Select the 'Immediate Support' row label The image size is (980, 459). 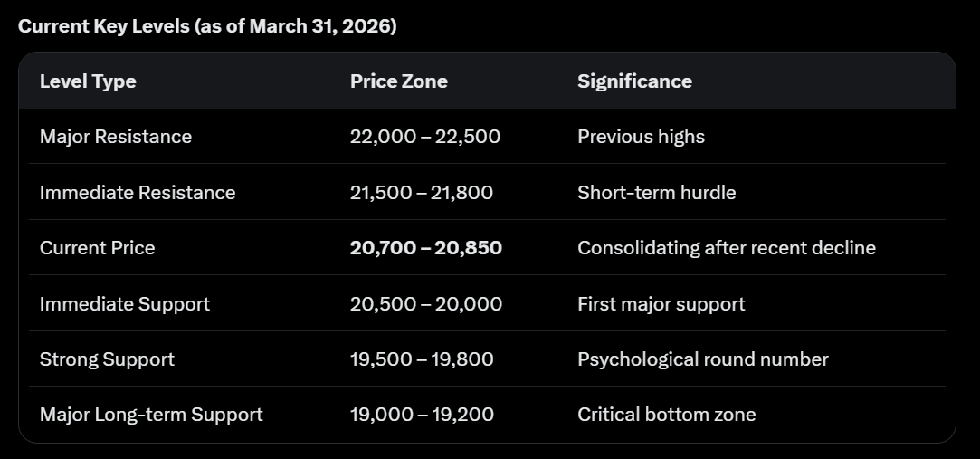coord(125,304)
